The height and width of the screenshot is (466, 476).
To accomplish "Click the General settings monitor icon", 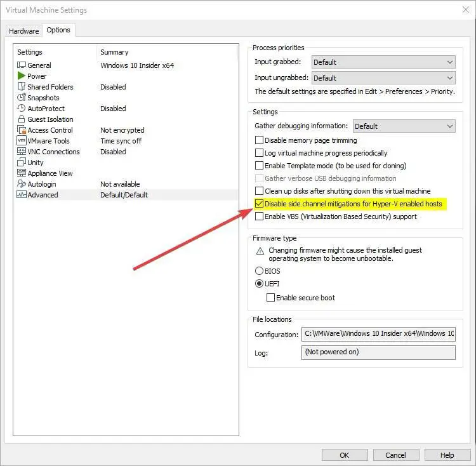I will coord(21,65).
